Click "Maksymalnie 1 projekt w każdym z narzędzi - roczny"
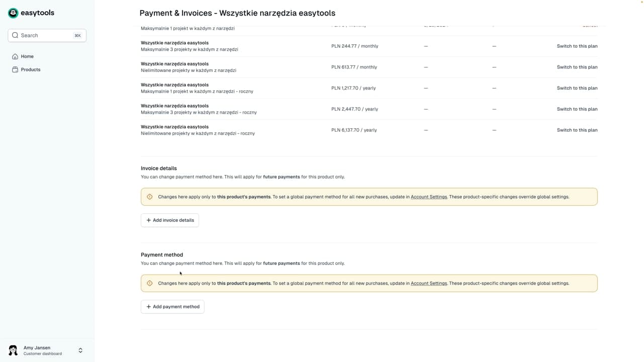Image resolution: width=644 pixels, height=362 pixels. point(197,92)
